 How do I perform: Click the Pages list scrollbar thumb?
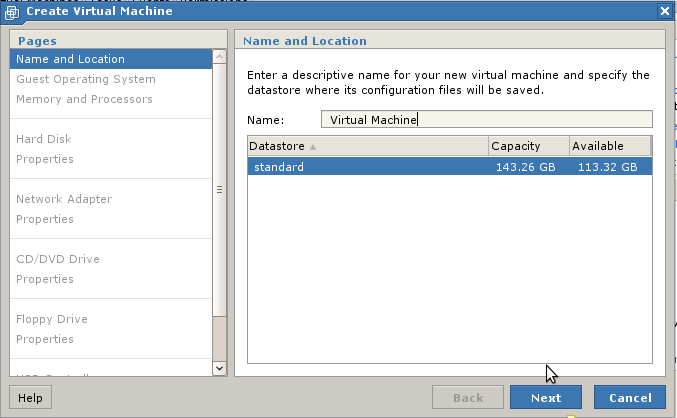(x=220, y=190)
